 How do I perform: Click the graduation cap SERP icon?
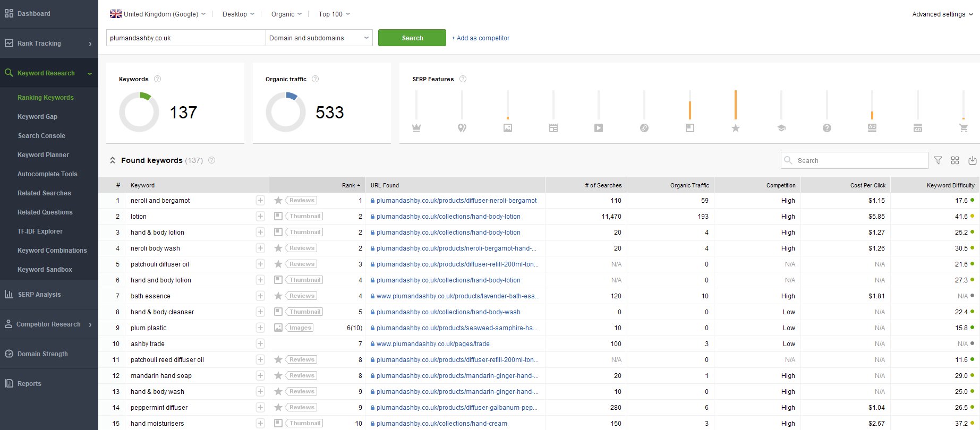pos(781,128)
